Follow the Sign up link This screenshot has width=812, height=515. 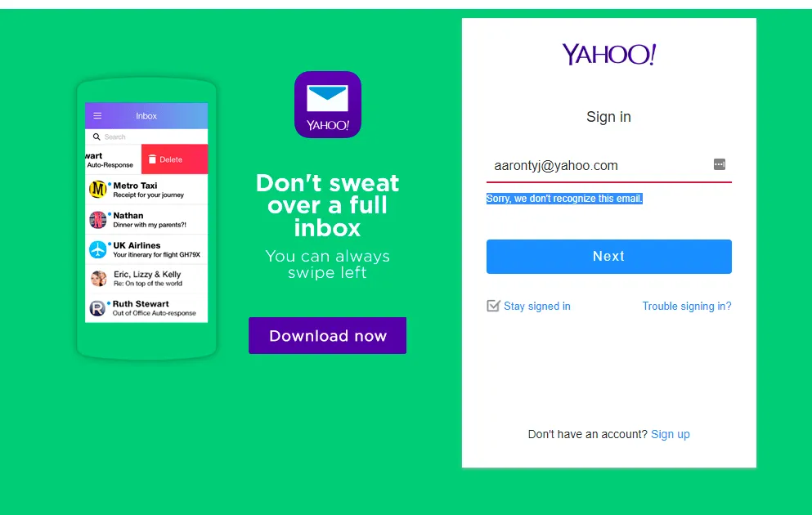(670, 434)
